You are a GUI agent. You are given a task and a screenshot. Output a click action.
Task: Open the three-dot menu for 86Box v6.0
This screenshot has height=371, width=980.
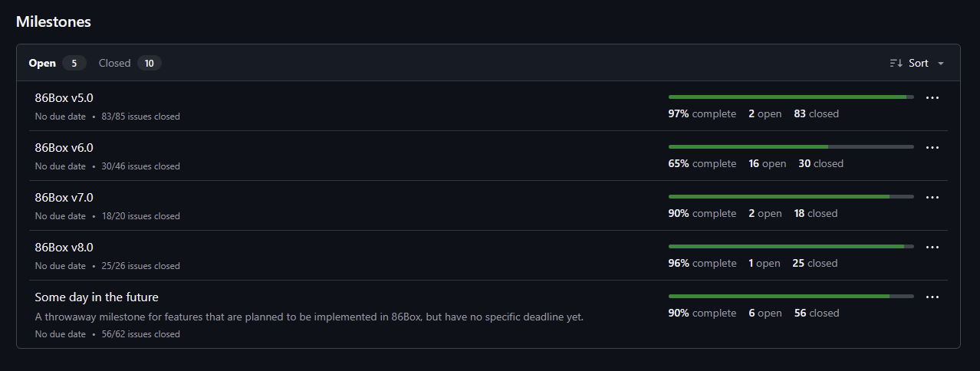[932, 148]
